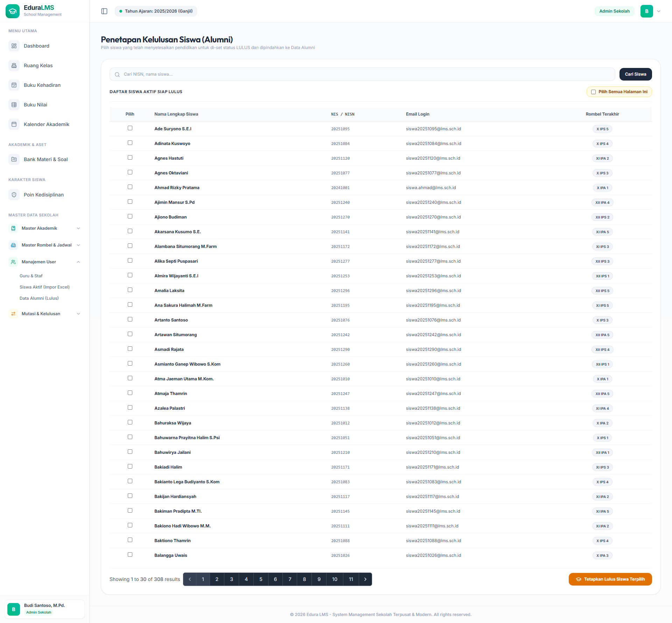Image resolution: width=672 pixels, height=623 pixels.
Task: Open the Kalender Akademik icon
Action: pyautogui.click(x=14, y=124)
